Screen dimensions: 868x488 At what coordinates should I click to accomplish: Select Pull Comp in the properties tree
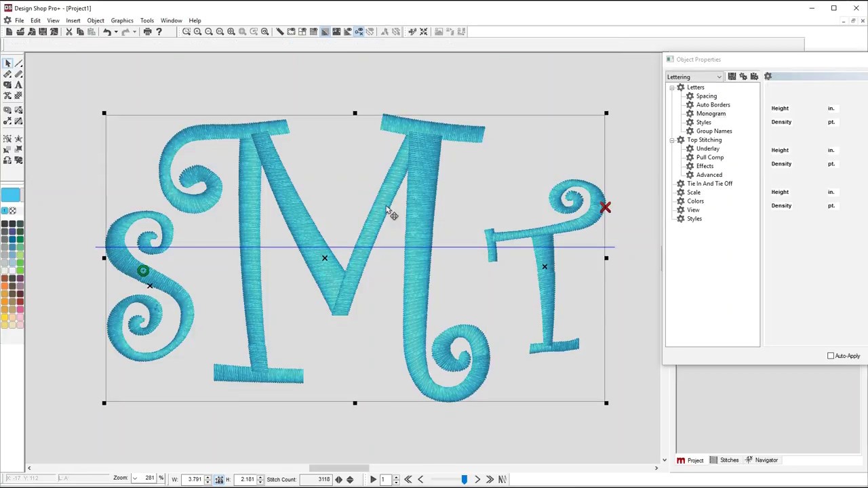(709, 158)
